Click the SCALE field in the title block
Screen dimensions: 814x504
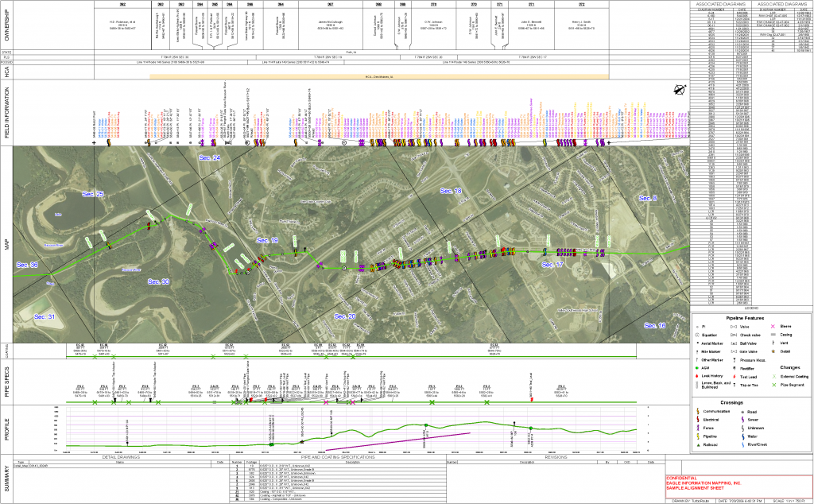(789, 501)
